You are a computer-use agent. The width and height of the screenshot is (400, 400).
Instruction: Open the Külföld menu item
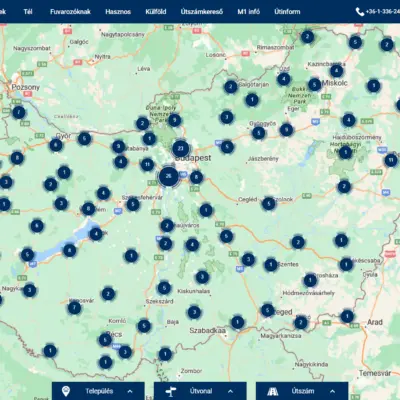coord(156,12)
